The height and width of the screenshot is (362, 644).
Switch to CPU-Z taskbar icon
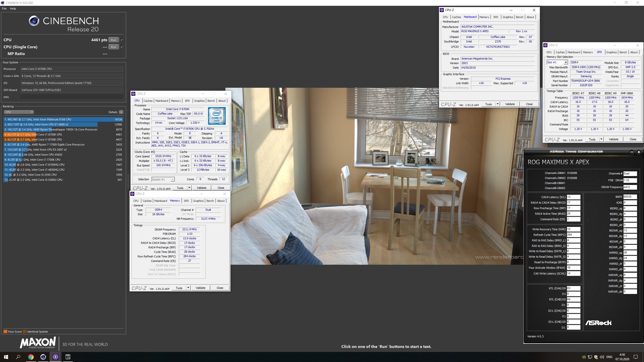pos(56,357)
